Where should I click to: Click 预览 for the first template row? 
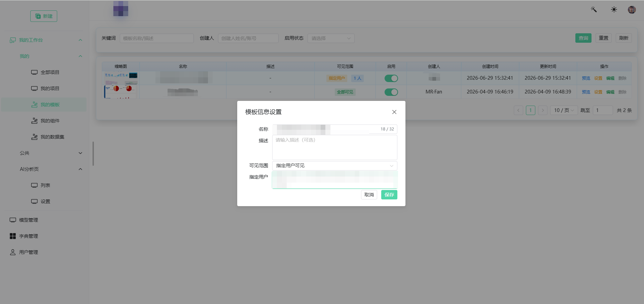click(x=586, y=78)
